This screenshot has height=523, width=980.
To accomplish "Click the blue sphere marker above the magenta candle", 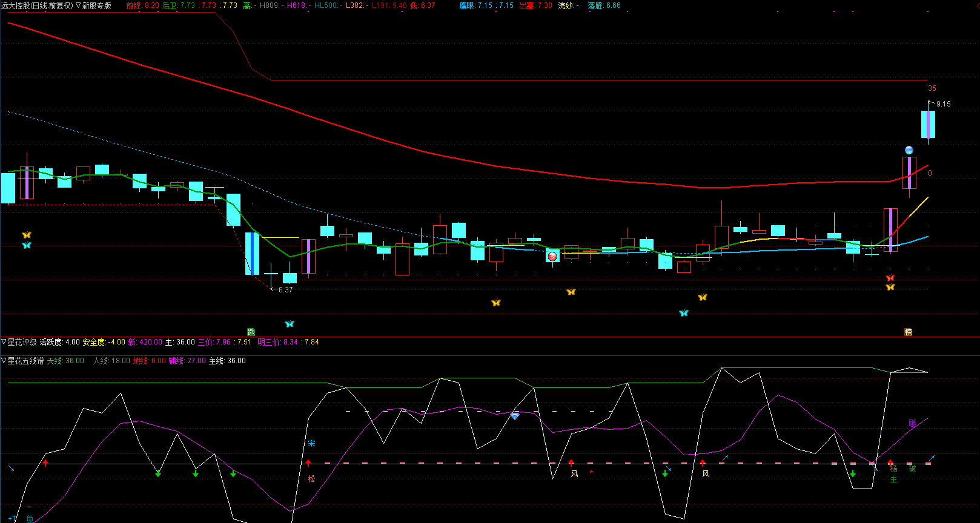I will (909, 150).
